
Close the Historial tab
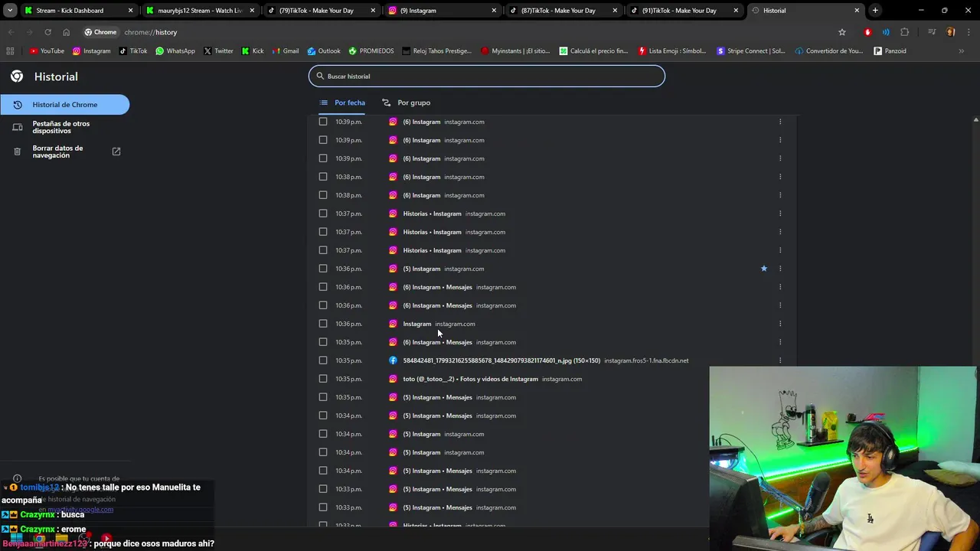857,11
